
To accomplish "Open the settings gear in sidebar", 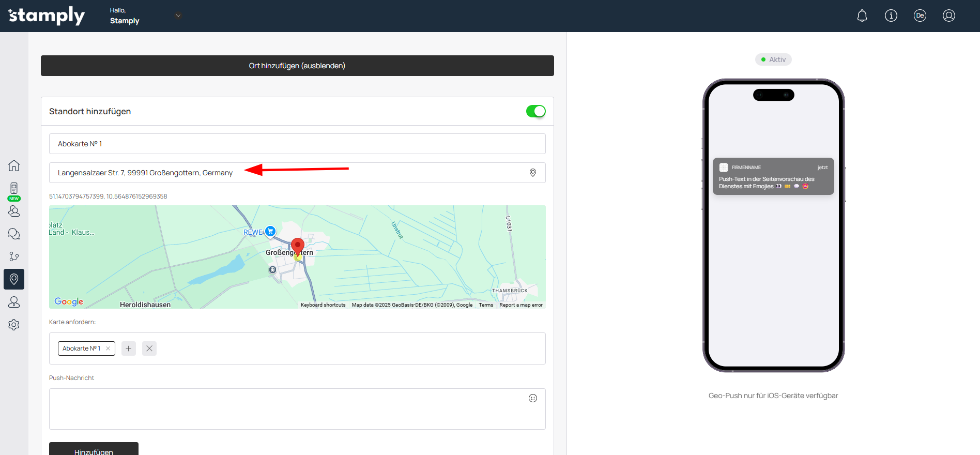I will (x=14, y=325).
